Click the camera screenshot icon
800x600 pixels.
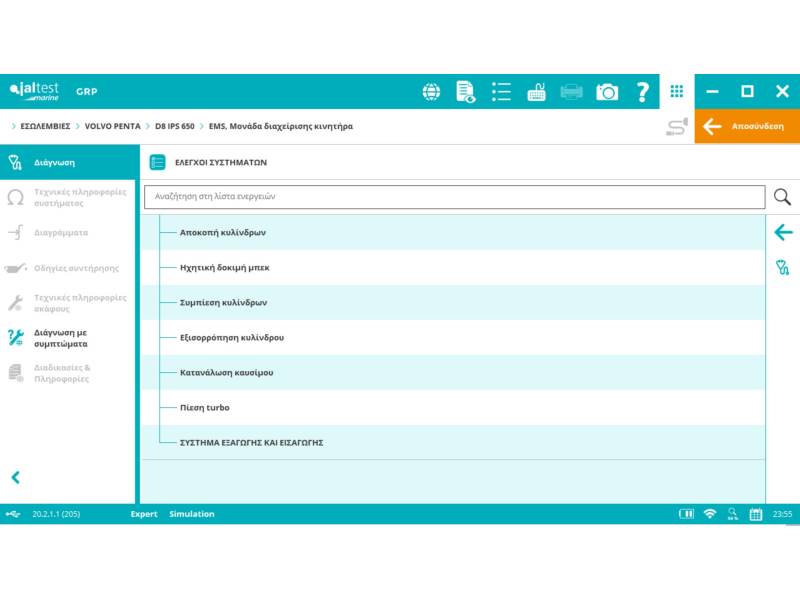pyautogui.click(x=607, y=92)
